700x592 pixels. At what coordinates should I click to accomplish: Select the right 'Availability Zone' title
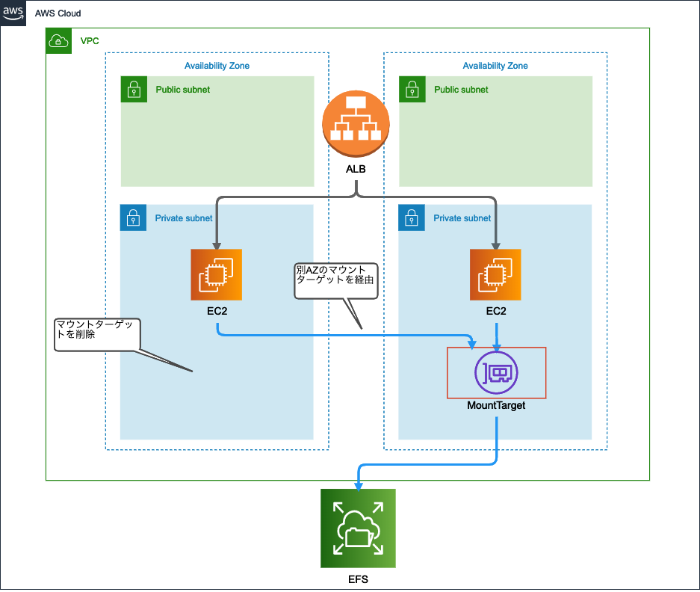click(x=495, y=66)
